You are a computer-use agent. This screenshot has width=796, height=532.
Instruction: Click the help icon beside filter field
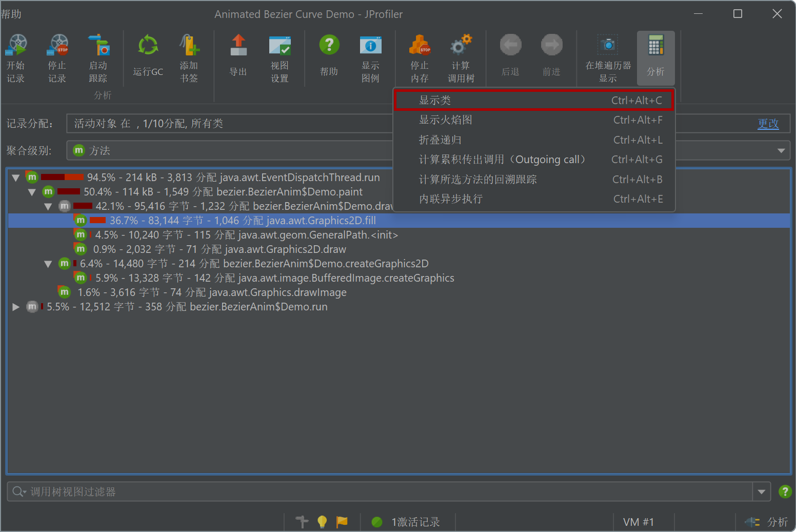[785, 491]
